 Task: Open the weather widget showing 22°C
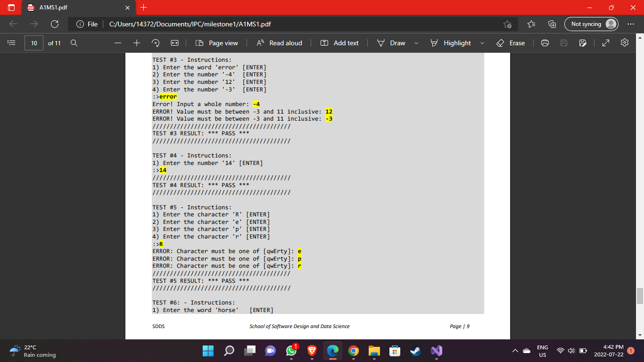click(32, 351)
